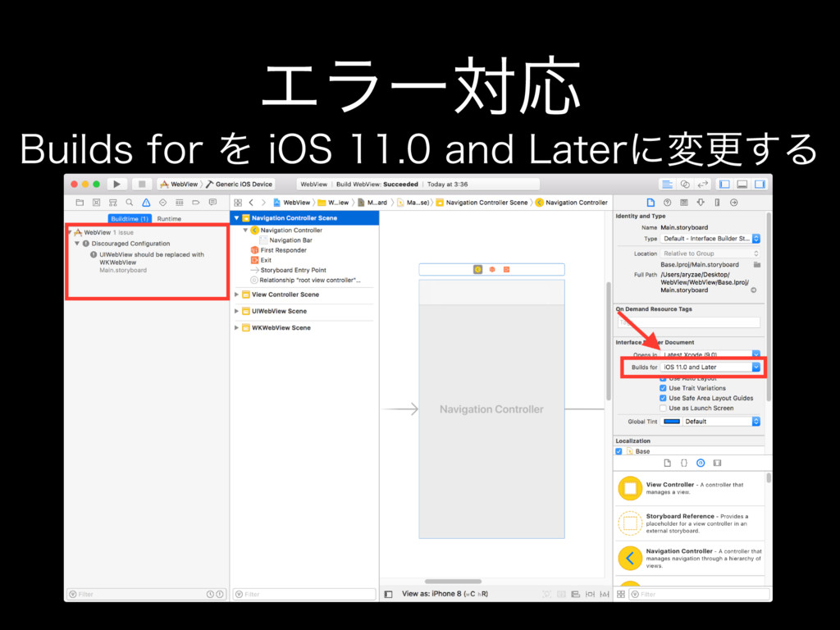Click the Generic iOS Device destination
Screen dimensions: 840x630
point(240,185)
